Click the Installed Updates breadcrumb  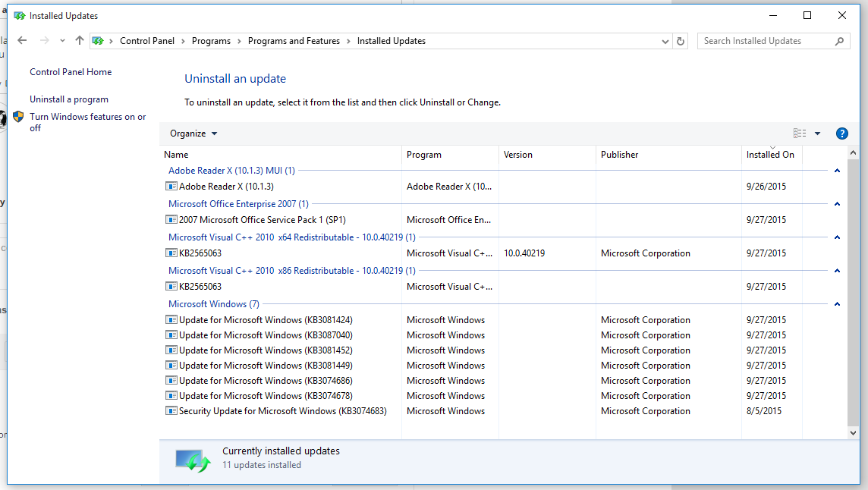392,41
